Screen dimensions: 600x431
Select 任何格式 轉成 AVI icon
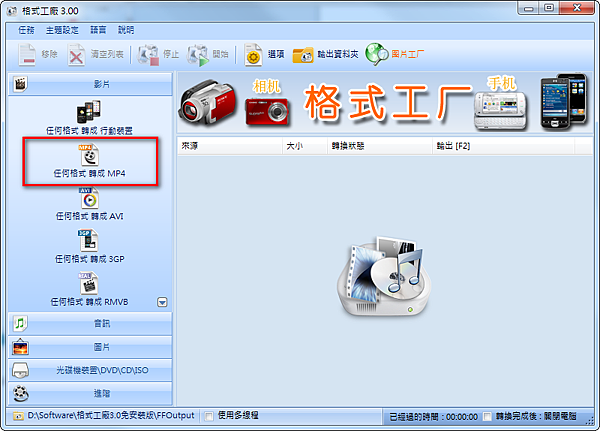[89, 198]
